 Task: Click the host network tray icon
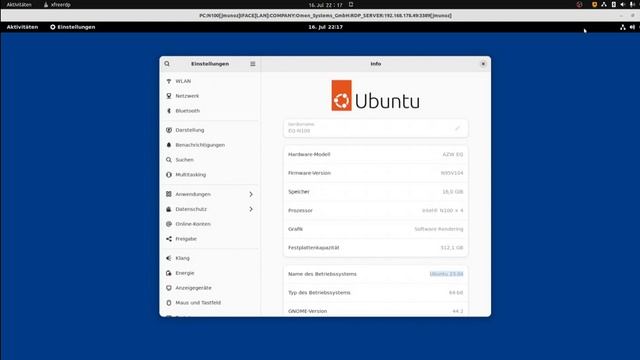(604, 4)
